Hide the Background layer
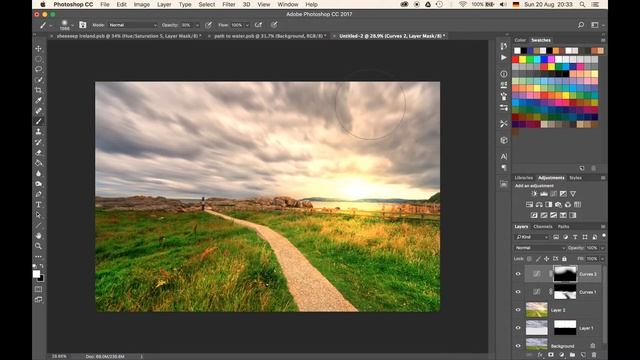This screenshot has width=640, height=360. coord(518,346)
